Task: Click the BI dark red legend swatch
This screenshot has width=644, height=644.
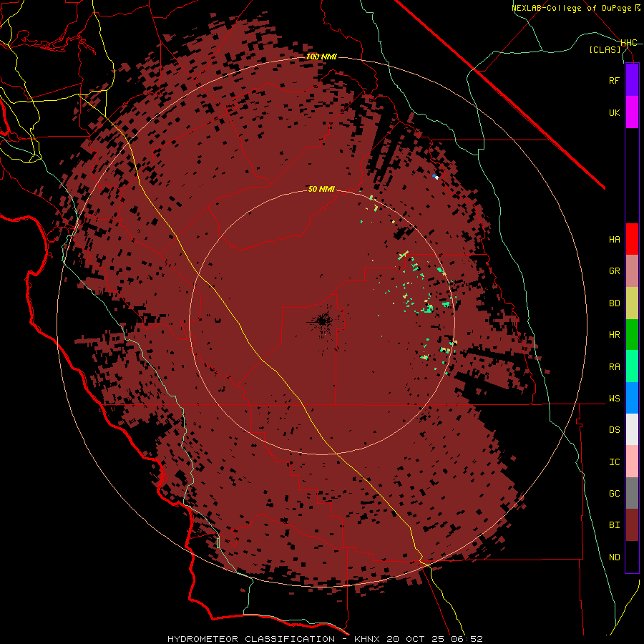Action: pos(632,525)
